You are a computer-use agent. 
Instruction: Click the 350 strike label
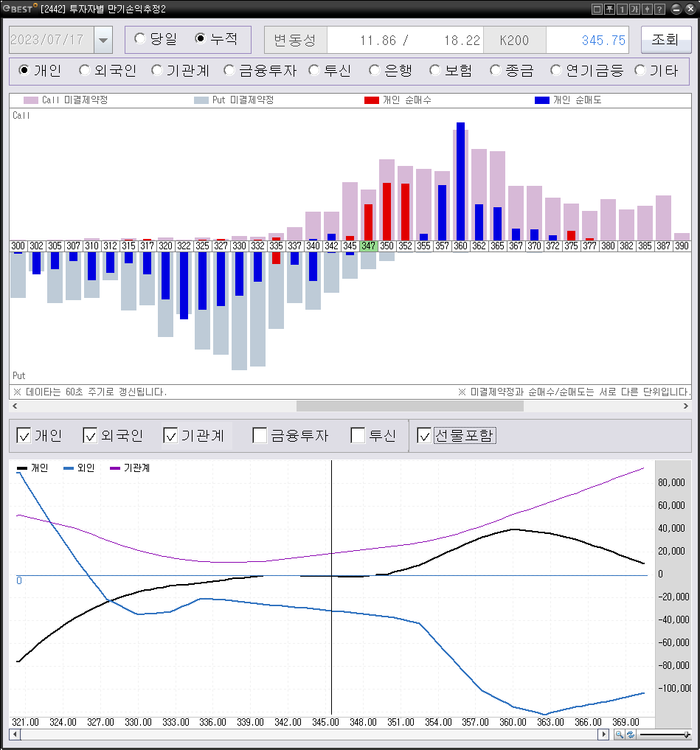[387, 246]
